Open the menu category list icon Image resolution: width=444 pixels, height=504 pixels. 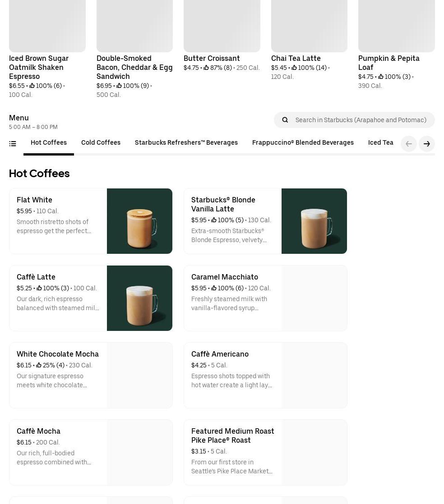(13, 144)
